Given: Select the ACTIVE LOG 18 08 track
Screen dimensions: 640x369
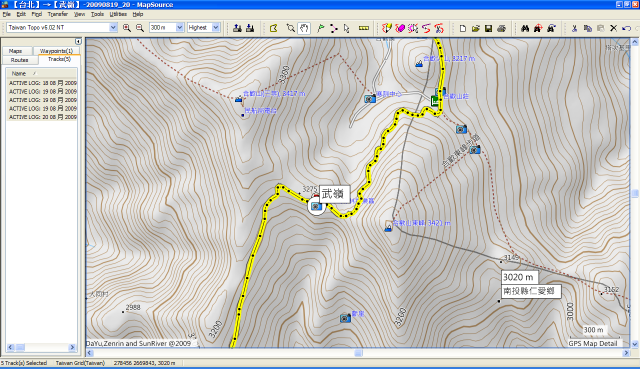Looking at the screenshot, I should pyautogui.click(x=42, y=83).
